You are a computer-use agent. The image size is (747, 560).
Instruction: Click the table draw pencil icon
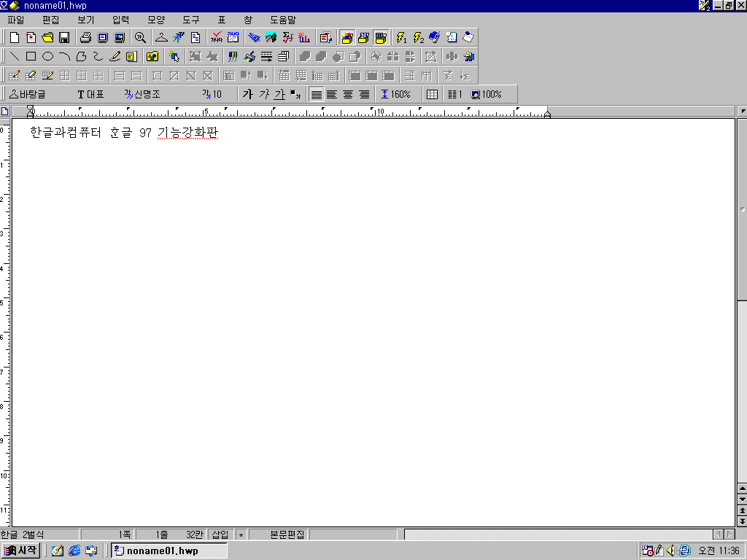15,76
